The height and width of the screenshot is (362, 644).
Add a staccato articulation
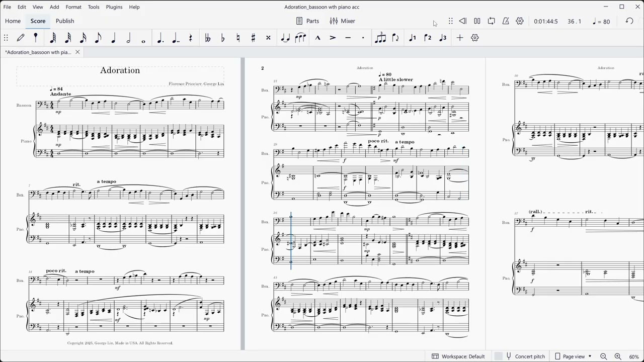coord(363,38)
